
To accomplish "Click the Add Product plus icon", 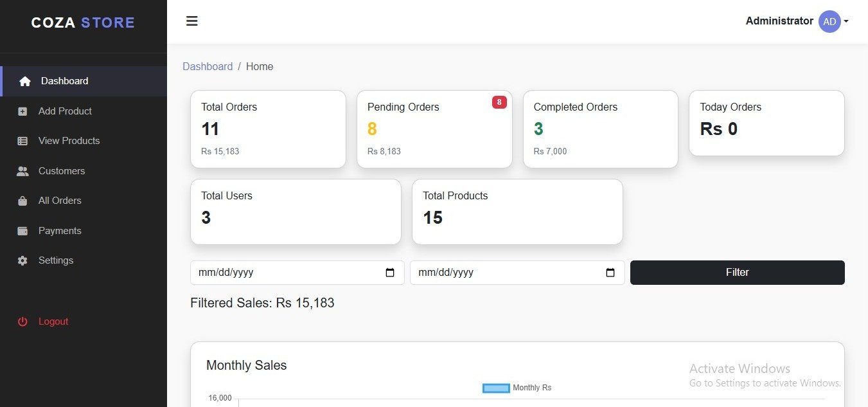I will click(22, 111).
